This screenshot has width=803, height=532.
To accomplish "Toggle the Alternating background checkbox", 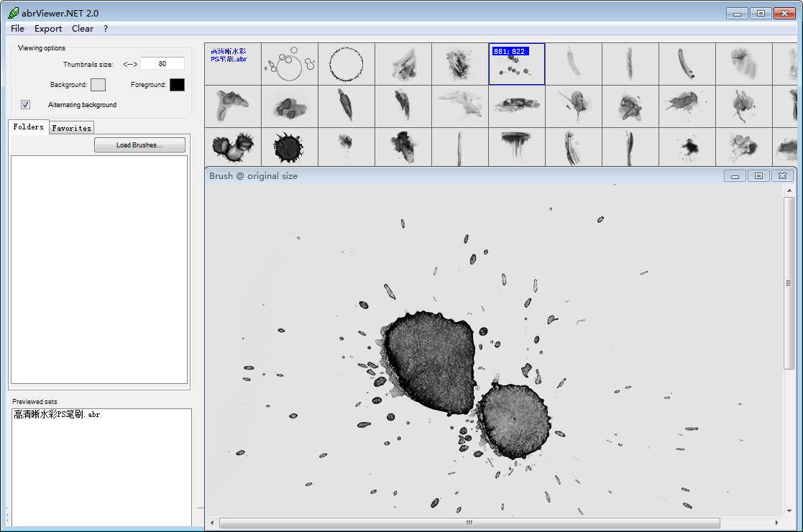I will (x=25, y=104).
